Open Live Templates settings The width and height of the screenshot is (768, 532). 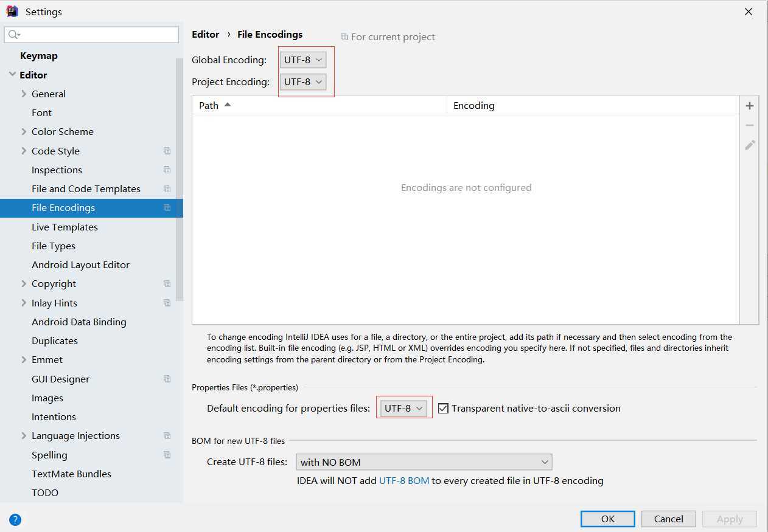tap(65, 227)
